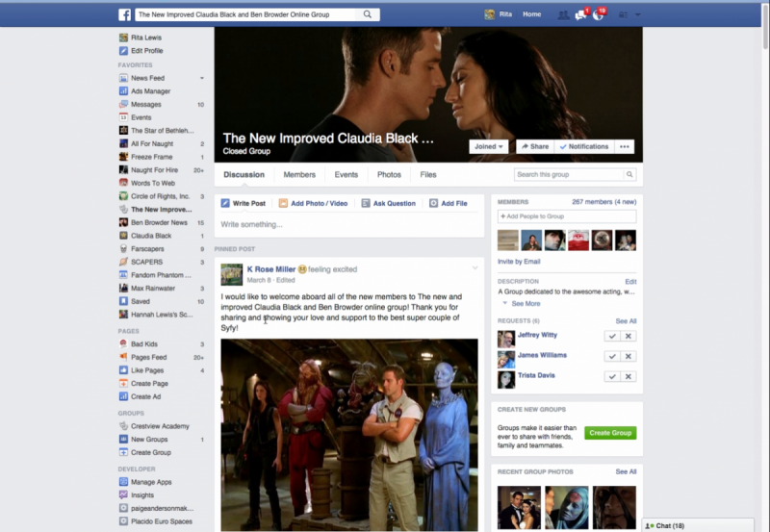Viewport: 770px width, 532px height.
Task: Open the globe notifications icon
Action: coord(598,14)
